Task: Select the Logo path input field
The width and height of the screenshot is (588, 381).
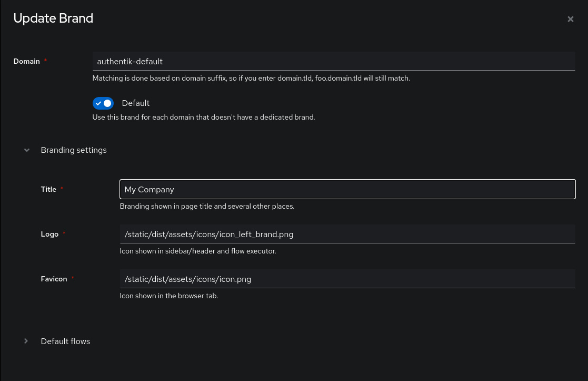Action: tap(347, 234)
